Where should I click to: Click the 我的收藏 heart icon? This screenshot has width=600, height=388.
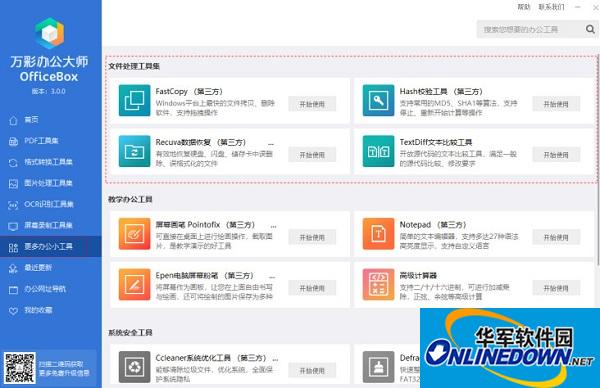click(13, 311)
